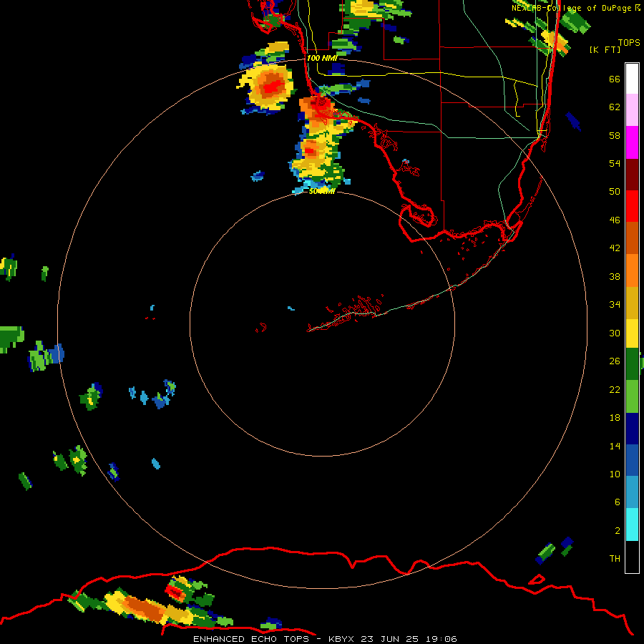
Task: Click the light pink legend swatch
Action: 632,110
